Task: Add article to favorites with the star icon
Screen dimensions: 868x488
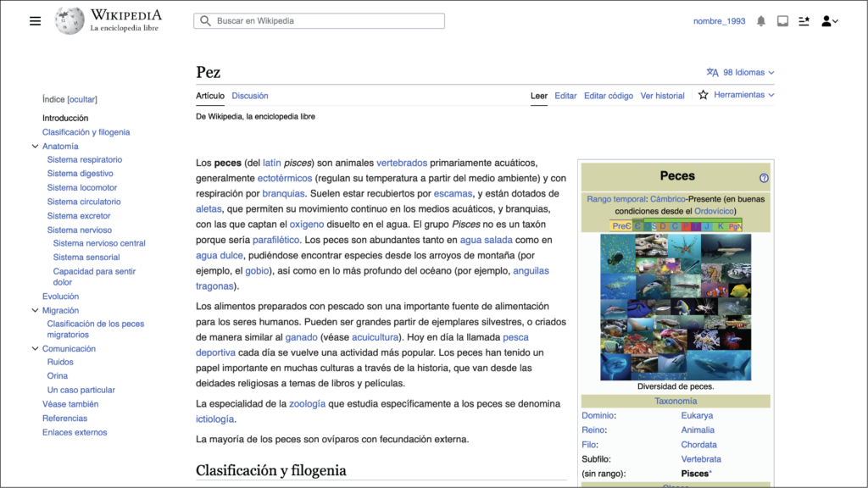Action: [x=703, y=96]
